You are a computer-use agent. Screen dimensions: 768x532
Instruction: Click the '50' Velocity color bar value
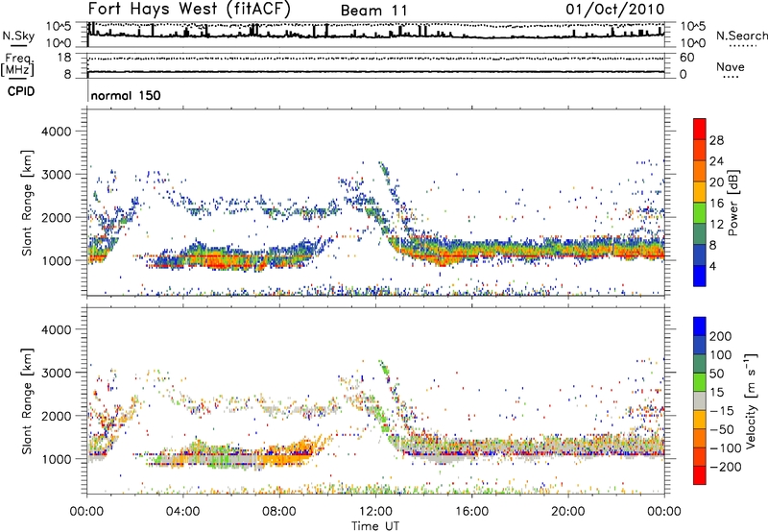(716, 374)
